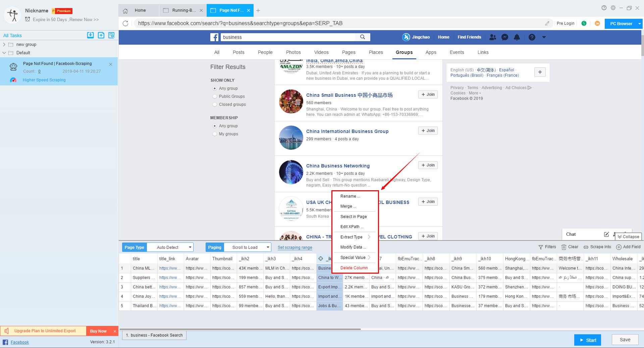Click Buy Now button
This screenshot has height=348, width=644.
tap(98, 331)
